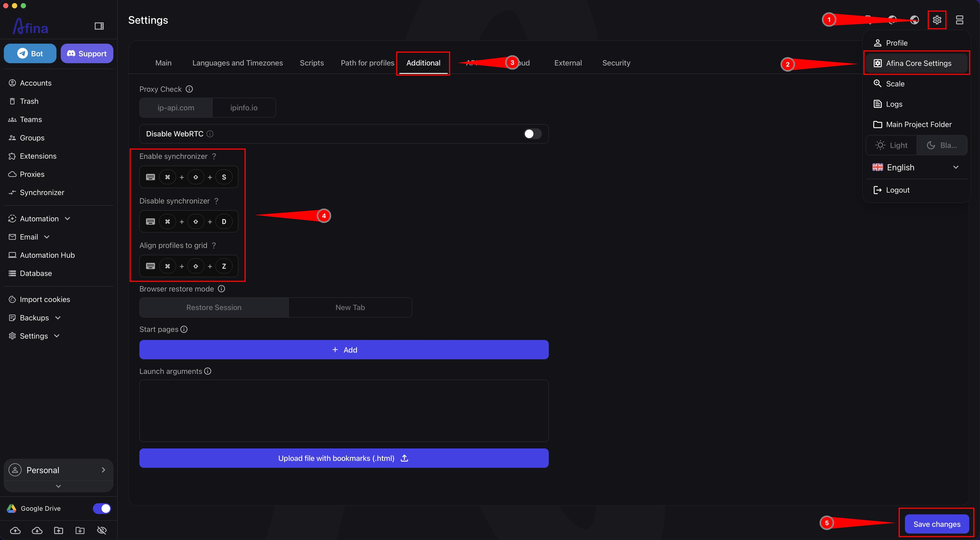Click the folder download icon in sidebar footer

pos(80,530)
